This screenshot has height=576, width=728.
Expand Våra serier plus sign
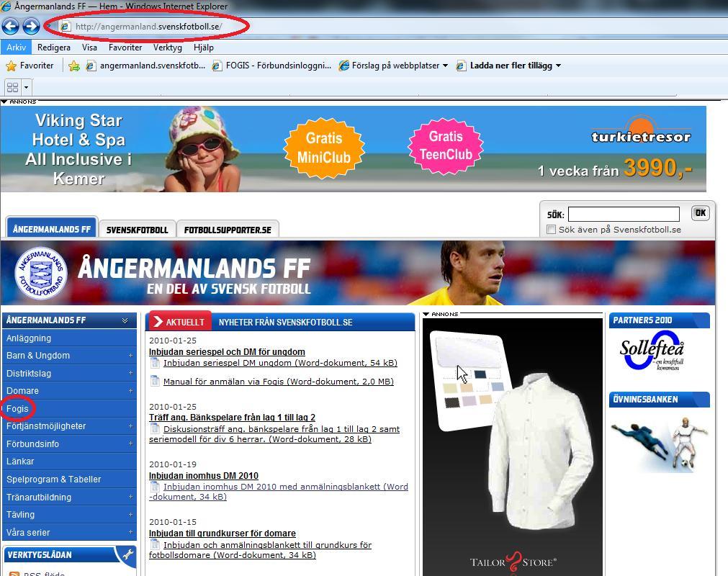(130, 532)
